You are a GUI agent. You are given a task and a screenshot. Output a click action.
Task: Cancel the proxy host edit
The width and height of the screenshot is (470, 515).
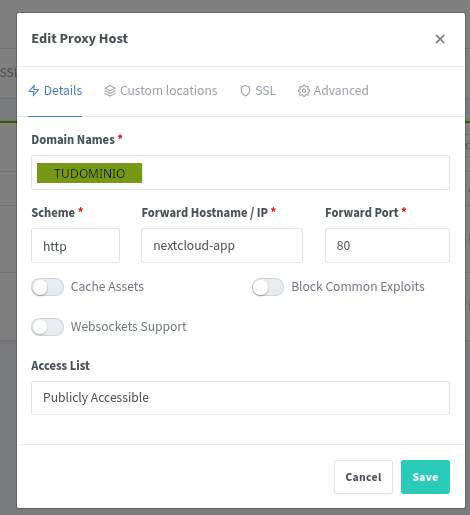tap(363, 477)
